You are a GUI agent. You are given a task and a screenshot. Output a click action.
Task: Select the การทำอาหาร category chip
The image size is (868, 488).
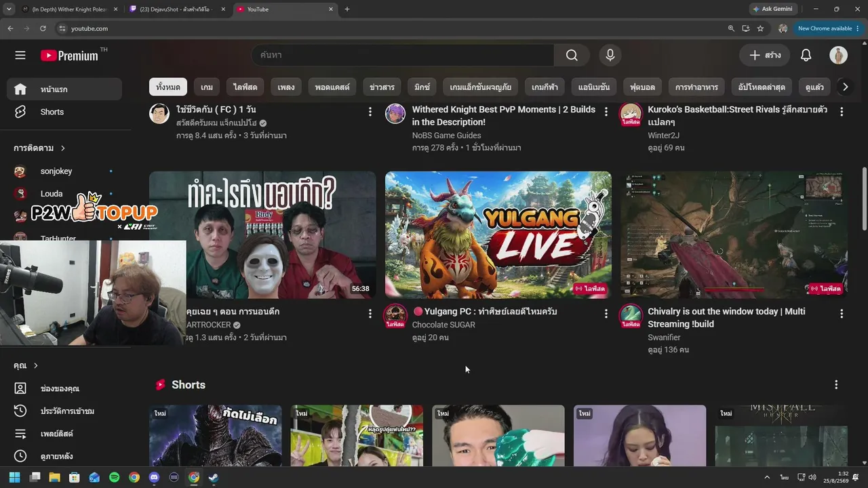point(696,87)
